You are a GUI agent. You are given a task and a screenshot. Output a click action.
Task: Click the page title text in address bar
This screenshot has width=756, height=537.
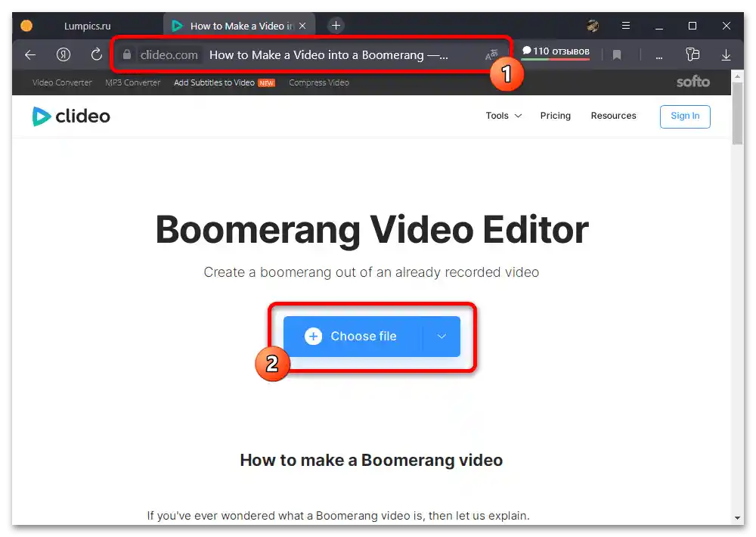click(x=328, y=55)
